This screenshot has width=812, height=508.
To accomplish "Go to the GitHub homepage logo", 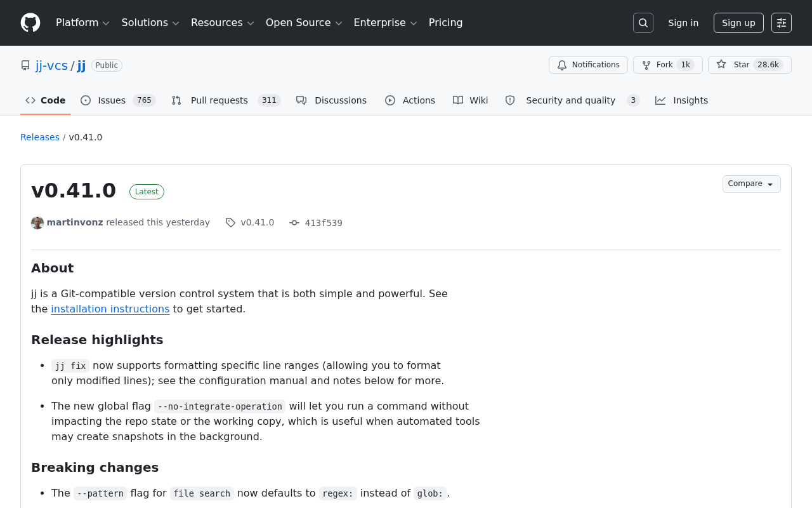I will 30,23.
